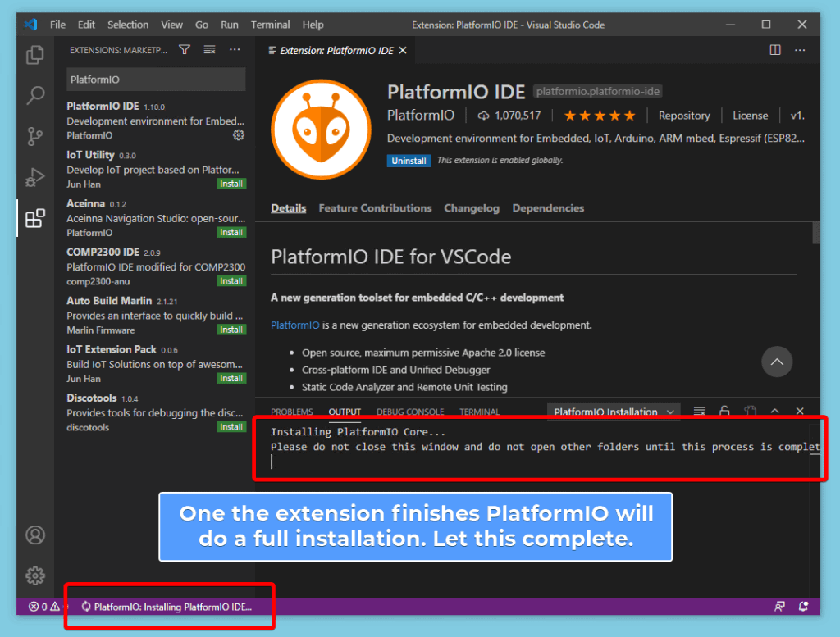840x637 pixels.
Task: Open the License link
Action: click(750, 116)
